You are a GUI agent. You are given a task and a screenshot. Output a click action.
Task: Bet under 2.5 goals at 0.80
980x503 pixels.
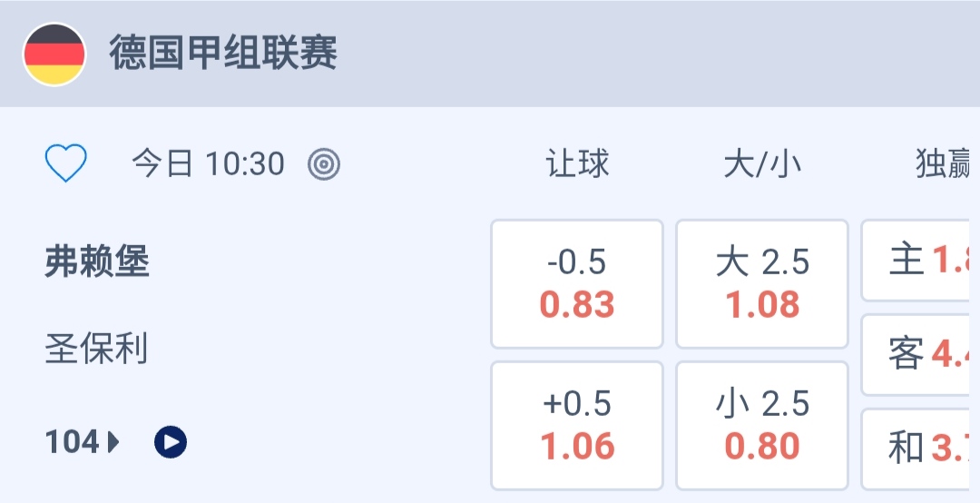click(762, 426)
